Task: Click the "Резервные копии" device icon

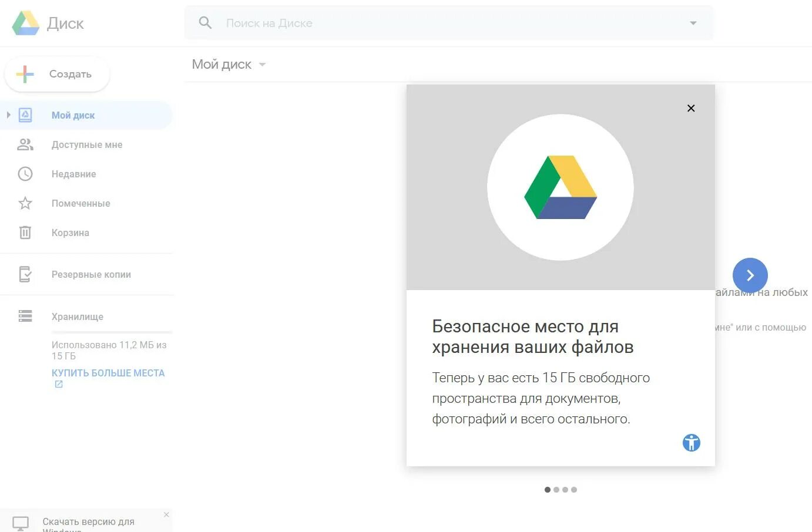Action: coord(25,274)
